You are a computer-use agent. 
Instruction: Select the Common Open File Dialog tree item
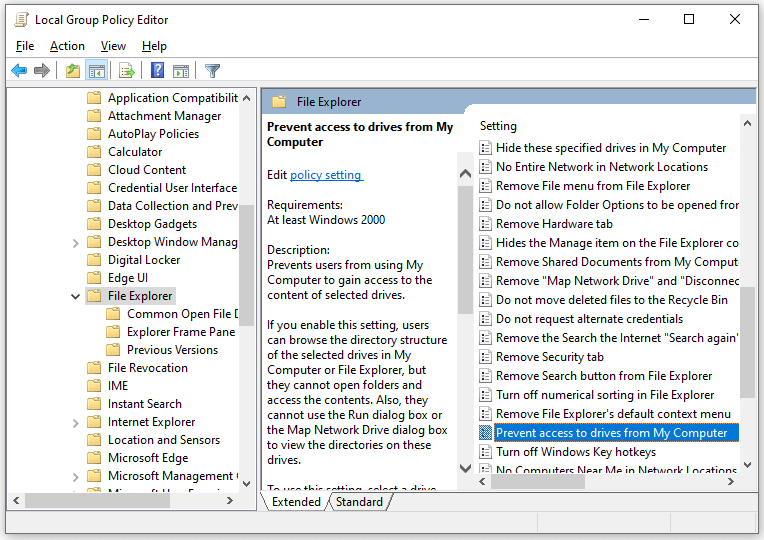(x=182, y=314)
